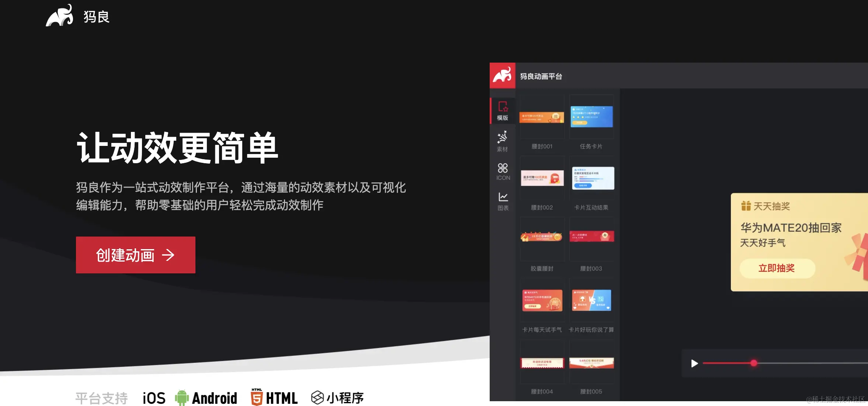Click the 犸良 mammoth logo in header
The width and height of the screenshot is (868, 406).
[x=59, y=15]
